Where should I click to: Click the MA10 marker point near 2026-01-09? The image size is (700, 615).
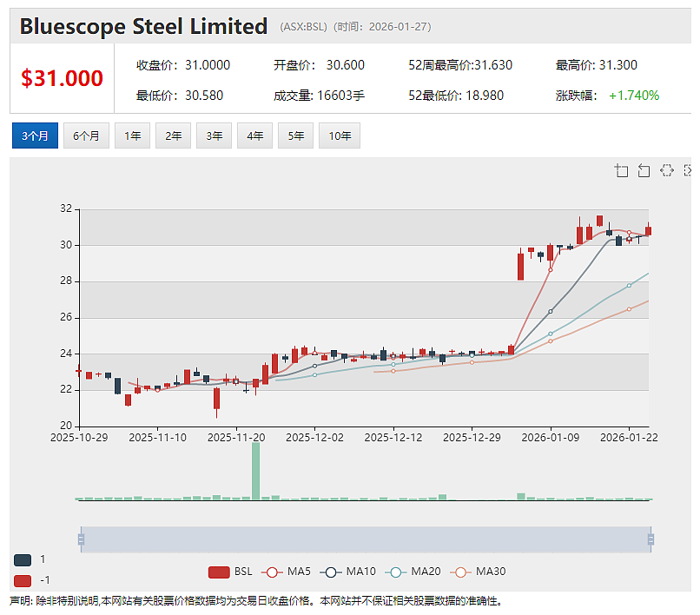(x=551, y=311)
